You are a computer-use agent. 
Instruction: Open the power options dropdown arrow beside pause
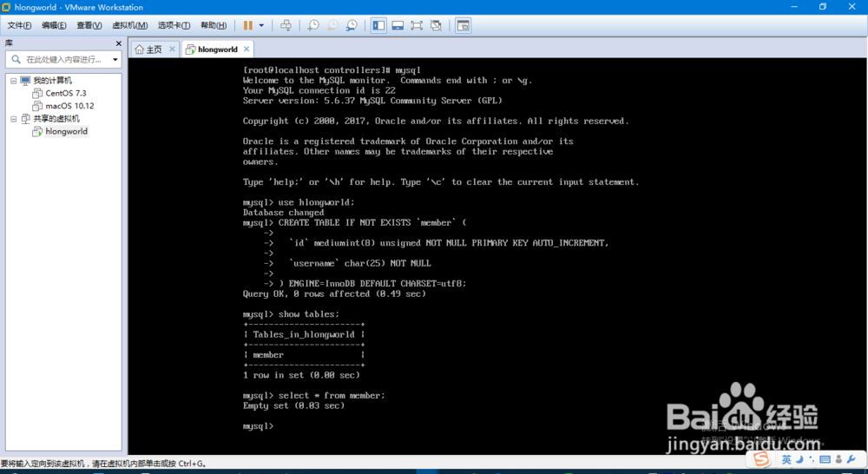click(261, 25)
